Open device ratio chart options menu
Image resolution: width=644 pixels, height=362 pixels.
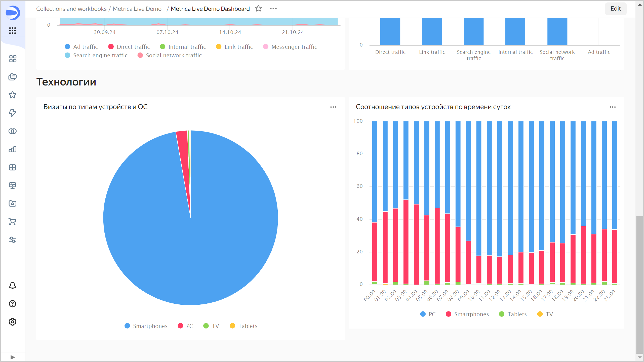613,107
